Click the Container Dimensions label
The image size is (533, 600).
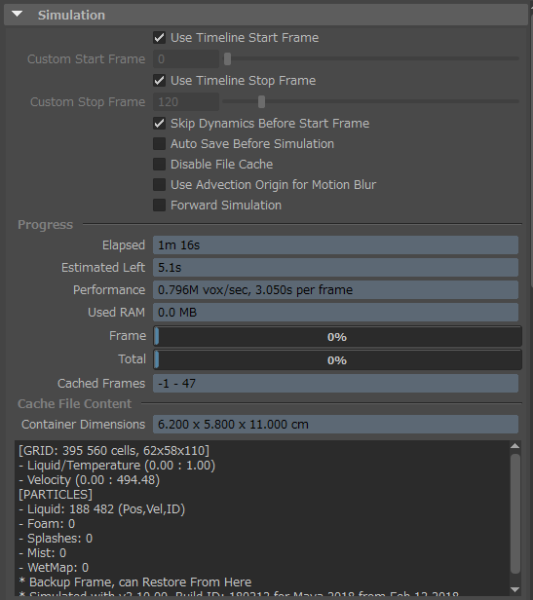tap(83, 424)
